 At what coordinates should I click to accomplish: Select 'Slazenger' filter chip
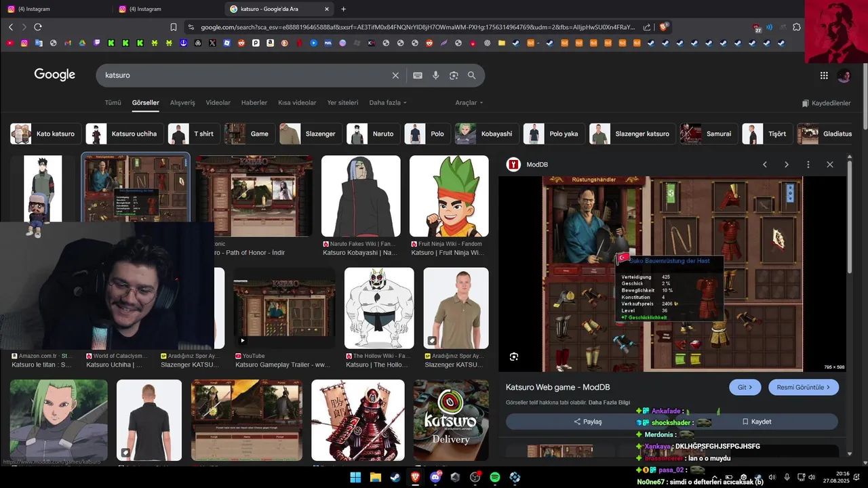(x=311, y=134)
